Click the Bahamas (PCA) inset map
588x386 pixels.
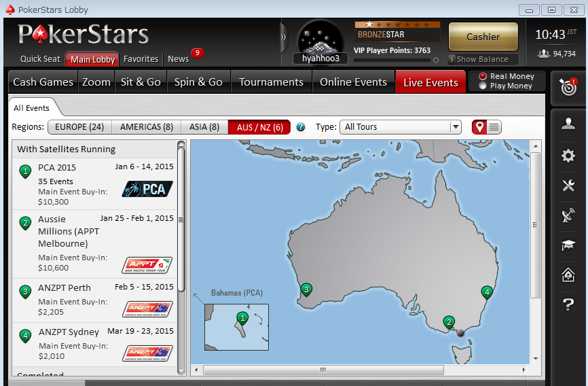pos(236,327)
